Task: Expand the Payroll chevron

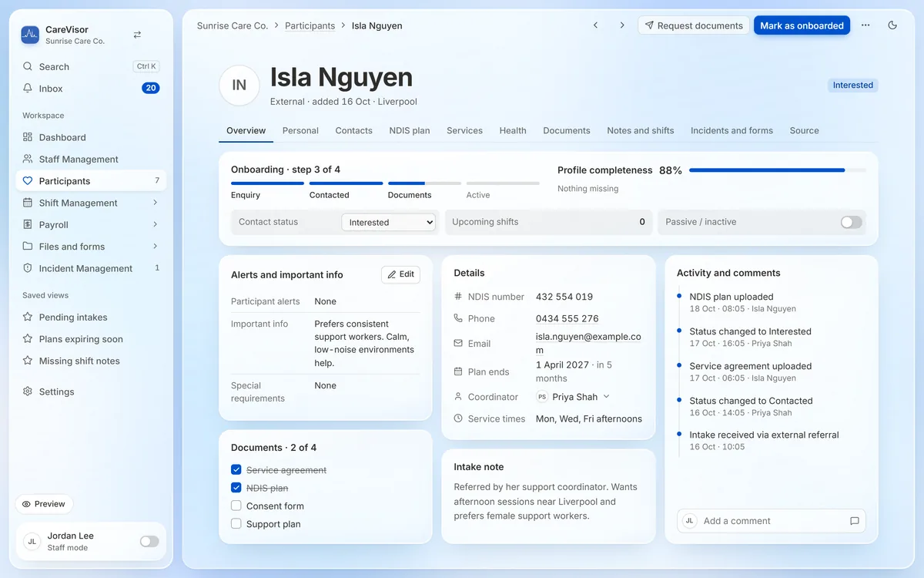Action: (x=155, y=224)
